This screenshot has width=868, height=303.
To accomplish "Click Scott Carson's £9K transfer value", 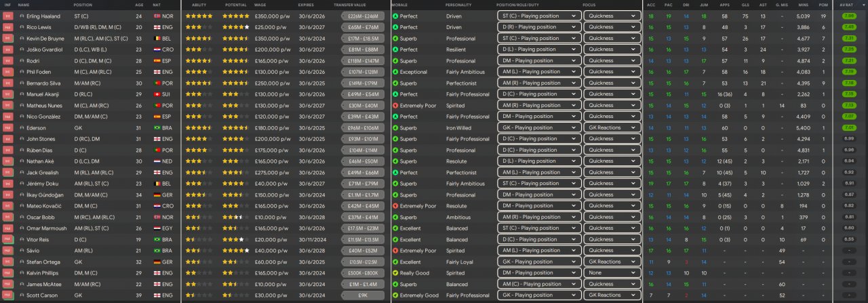I will pos(362,296).
